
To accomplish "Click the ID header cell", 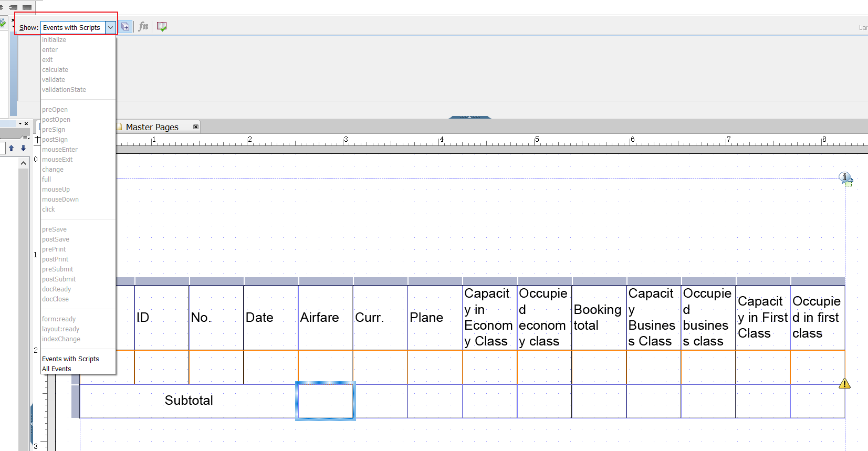I will (x=162, y=318).
